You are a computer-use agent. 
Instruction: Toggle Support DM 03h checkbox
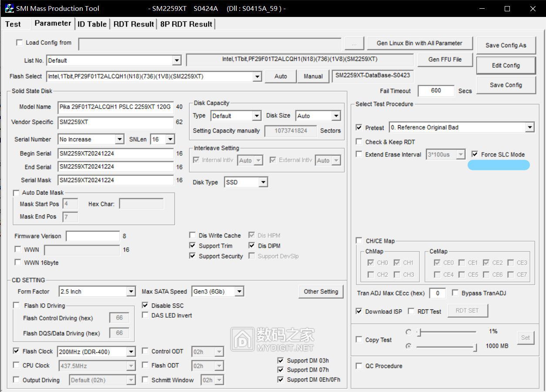[x=281, y=360]
